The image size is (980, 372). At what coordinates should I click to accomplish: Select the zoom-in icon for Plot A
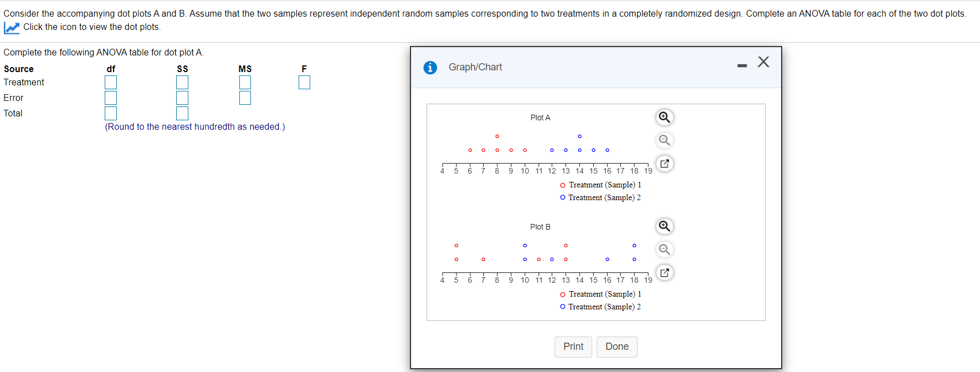click(665, 117)
